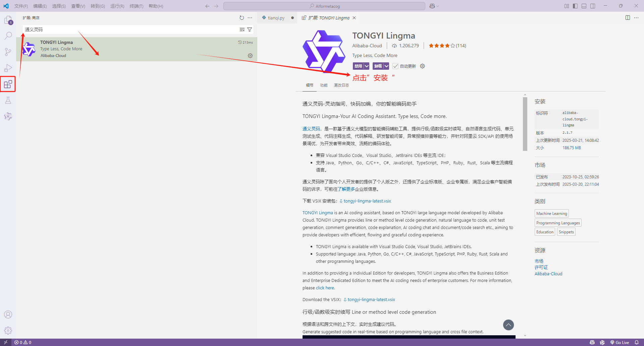This screenshot has height=346, width=644.
Task: Open the Copilot dropdown chevron in title bar
Action: [x=438, y=6]
